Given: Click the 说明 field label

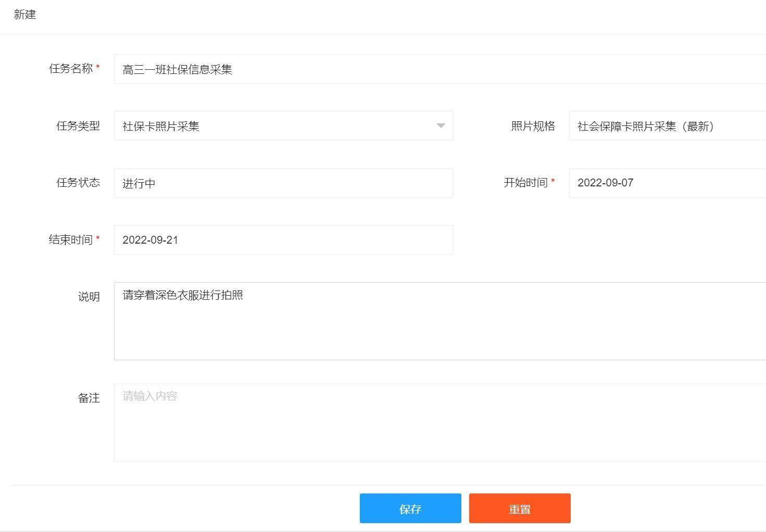Looking at the screenshot, I should click(x=89, y=297).
